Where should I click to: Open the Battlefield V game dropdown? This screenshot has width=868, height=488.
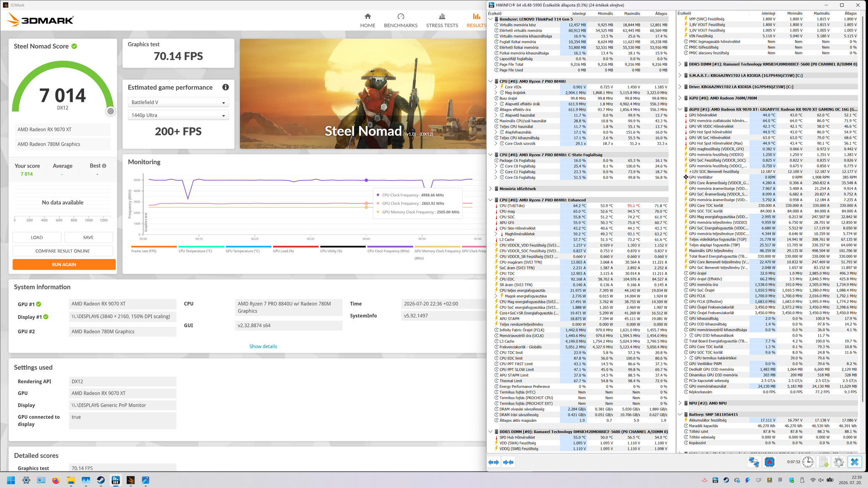(178, 102)
